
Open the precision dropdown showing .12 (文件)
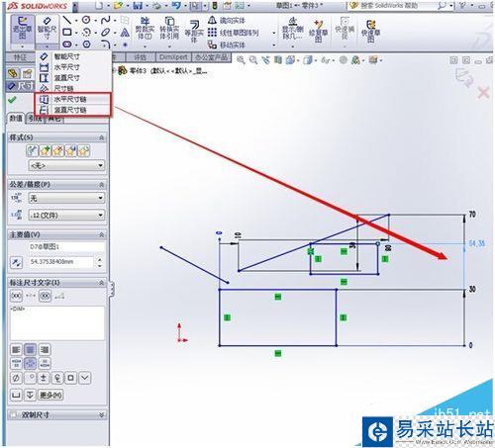pos(67,216)
